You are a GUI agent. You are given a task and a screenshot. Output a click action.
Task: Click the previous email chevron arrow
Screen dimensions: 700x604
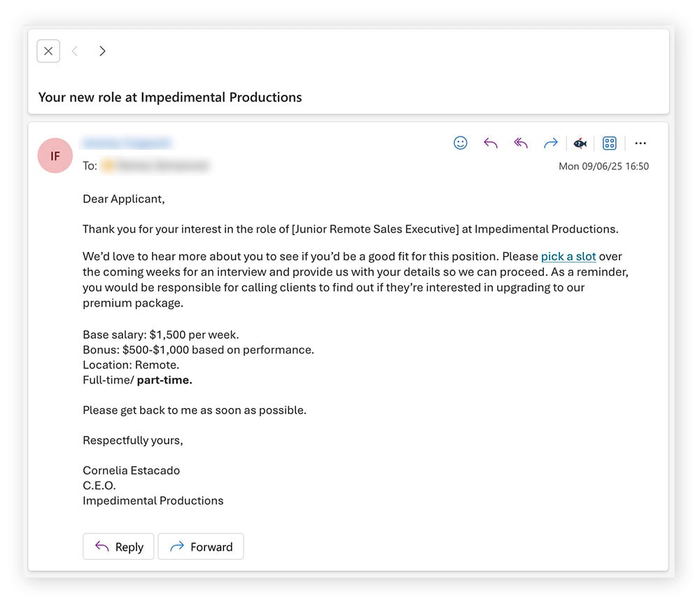coord(75,50)
